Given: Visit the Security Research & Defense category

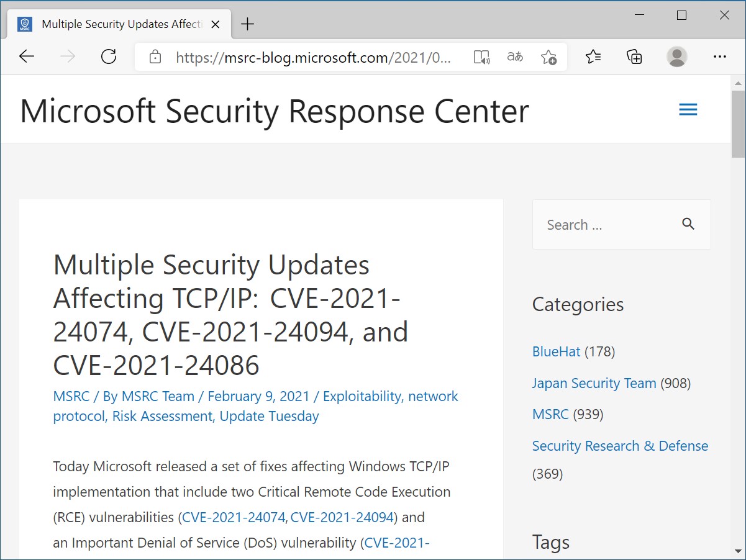Looking at the screenshot, I should (620, 446).
